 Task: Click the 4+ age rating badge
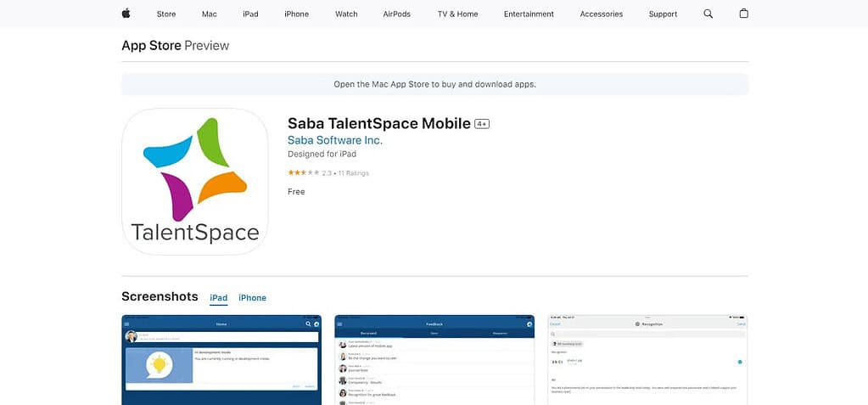click(x=482, y=124)
